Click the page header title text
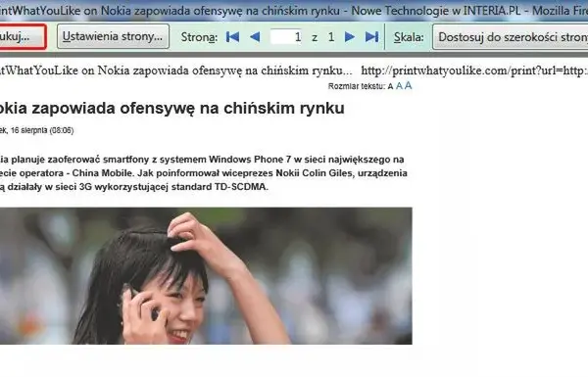Screen dimensions: 588x377 [x=176, y=71]
